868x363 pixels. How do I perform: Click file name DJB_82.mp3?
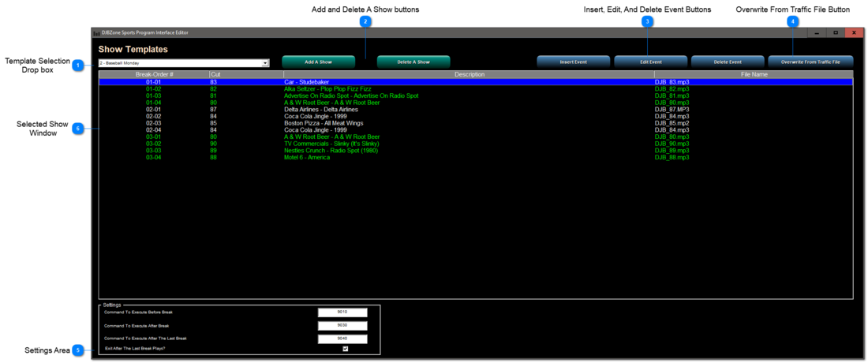tap(672, 88)
